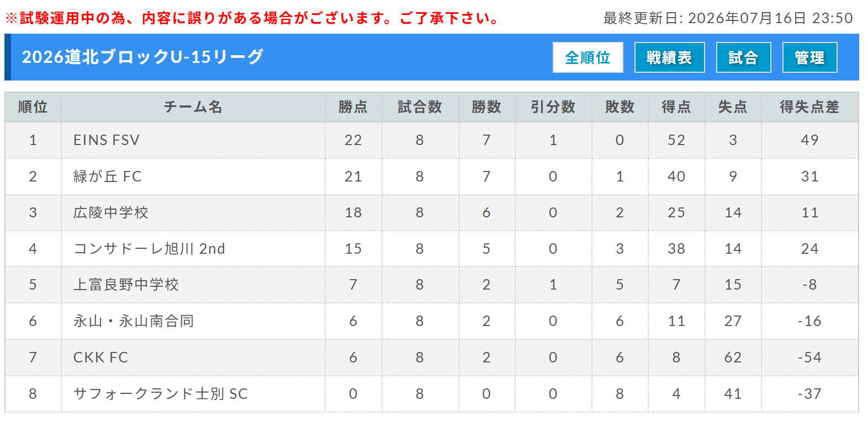
Task: Click the 試合数 column header
Action: (x=420, y=107)
